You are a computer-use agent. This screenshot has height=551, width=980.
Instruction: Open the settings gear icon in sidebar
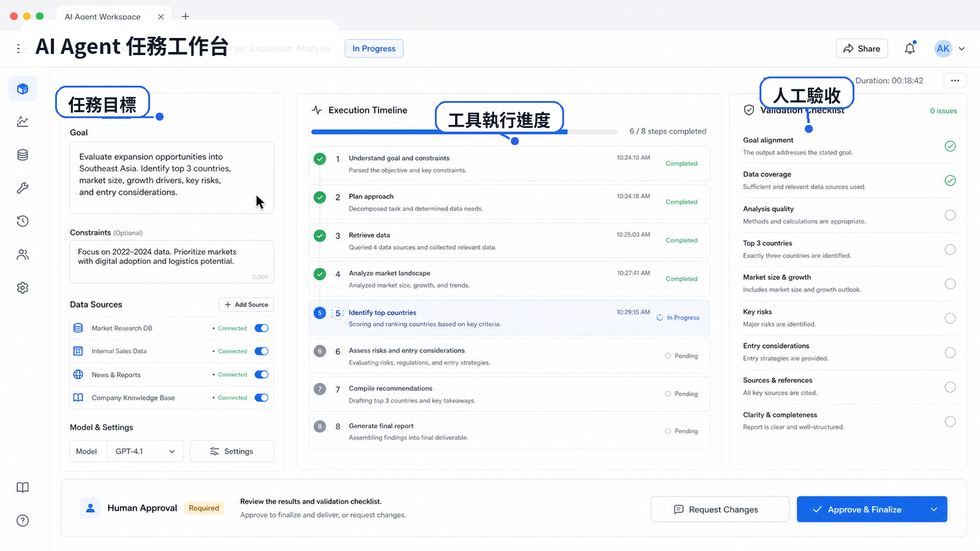[x=23, y=288]
